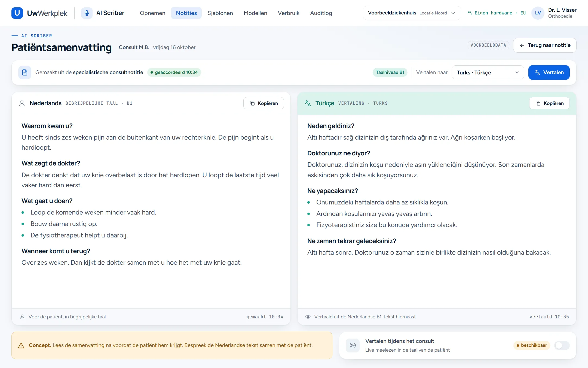This screenshot has width=588, height=368.
Task: Click the person icon in Dutch panel footer
Action: pos(22,317)
